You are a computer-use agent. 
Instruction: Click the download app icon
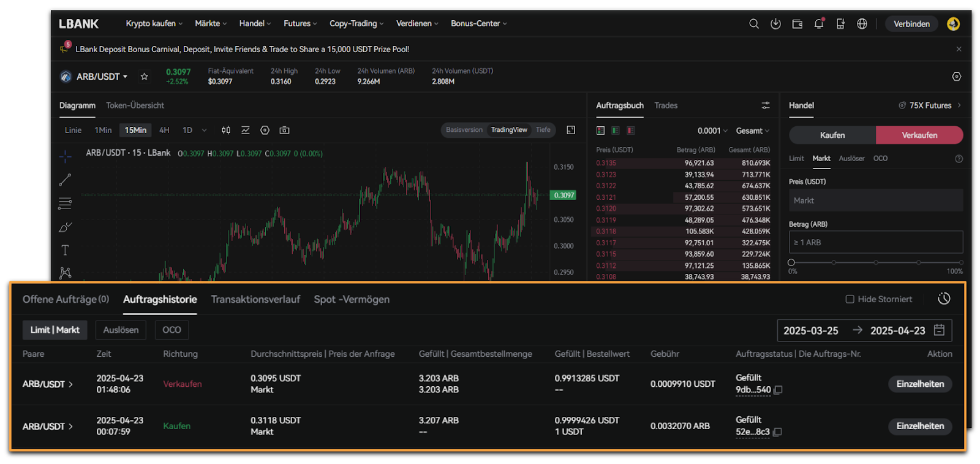point(775,24)
